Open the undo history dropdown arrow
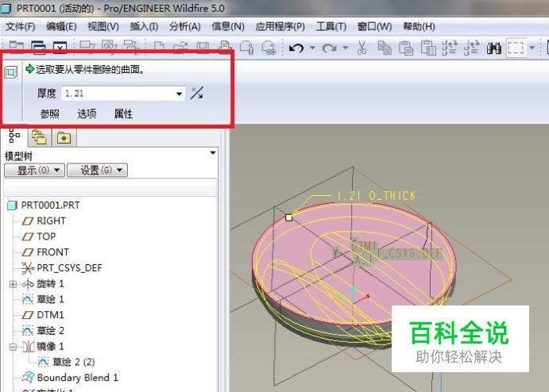 312,48
